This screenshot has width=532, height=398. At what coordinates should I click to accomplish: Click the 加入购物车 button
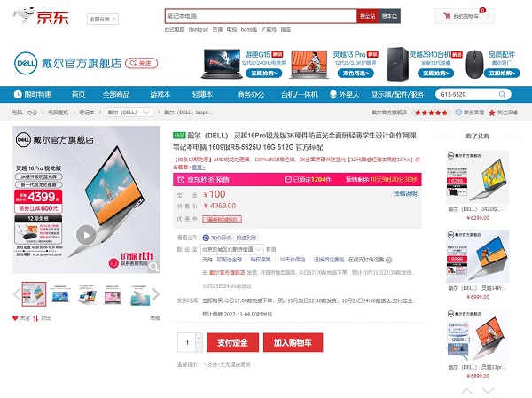click(x=293, y=343)
